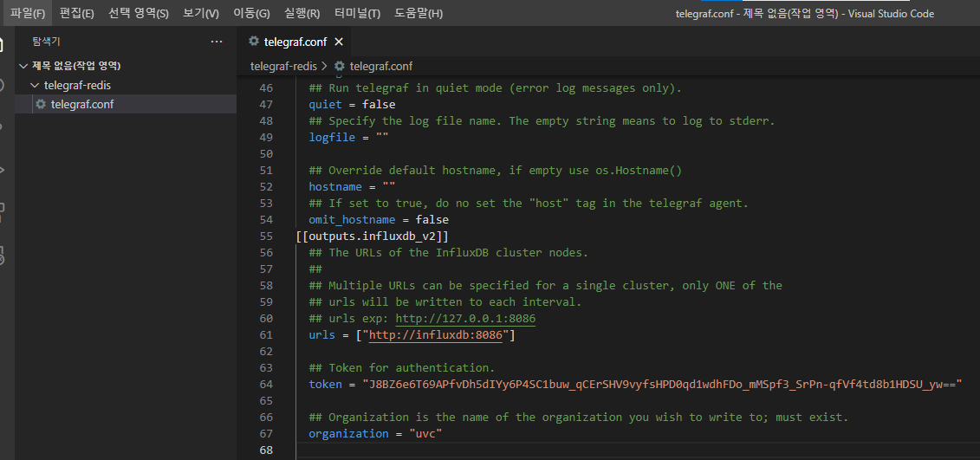The width and height of the screenshot is (980, 460).
Task: Open the Search view in activity bar
Action: click(3, 85)
